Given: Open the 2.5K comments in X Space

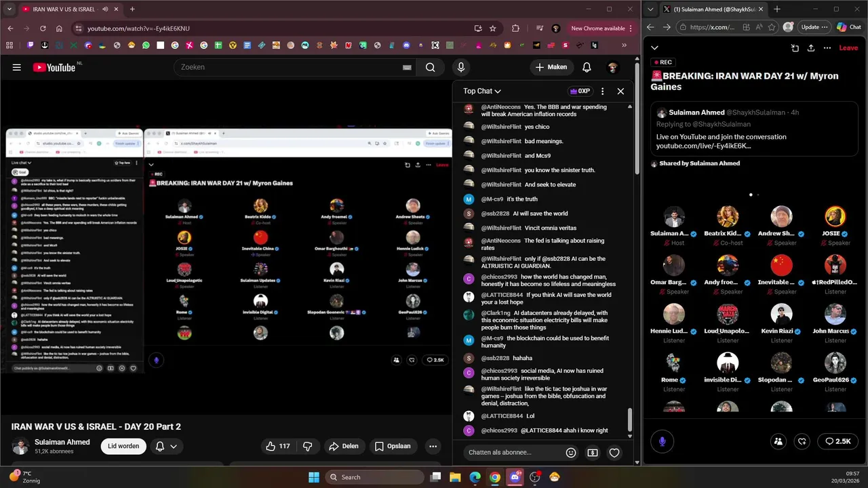Looking at the screenshot, I should point(837,441).
